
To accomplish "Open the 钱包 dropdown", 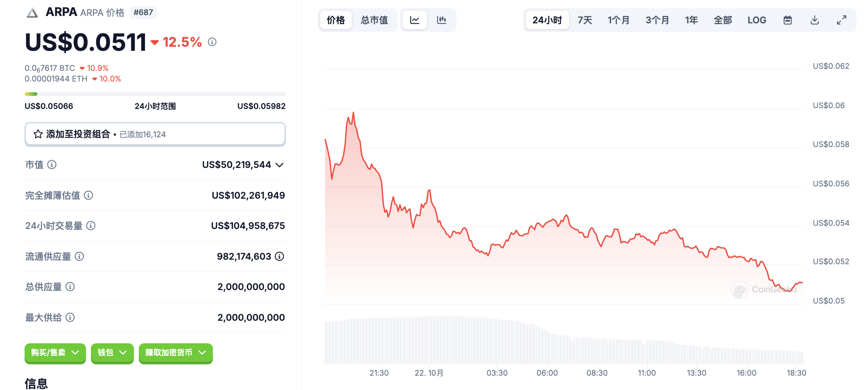I will [112, 353].
